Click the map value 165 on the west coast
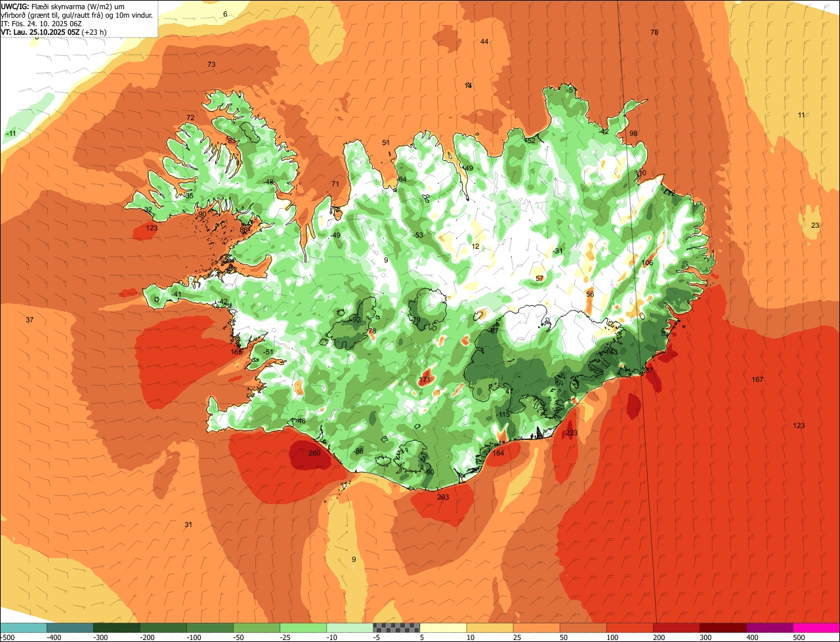 tap(236, 352)
